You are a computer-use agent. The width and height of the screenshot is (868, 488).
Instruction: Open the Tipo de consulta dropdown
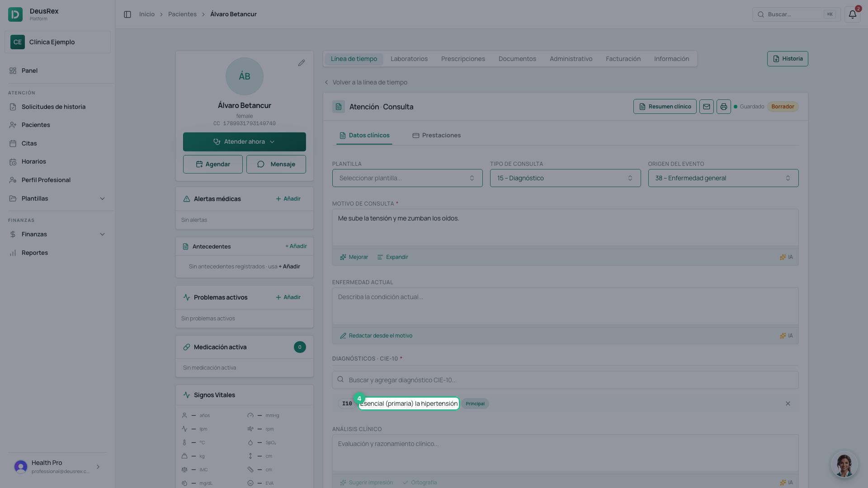pos(565,178)
